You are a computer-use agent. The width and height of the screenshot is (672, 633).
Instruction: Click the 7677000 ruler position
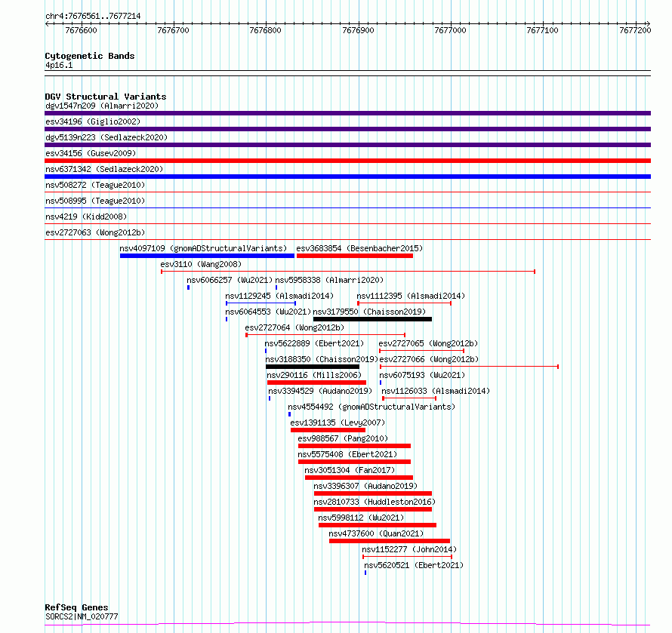click(450, 30)
